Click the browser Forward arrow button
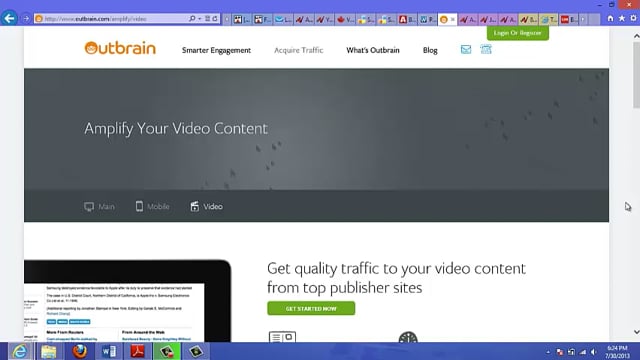 pos(26,19)
